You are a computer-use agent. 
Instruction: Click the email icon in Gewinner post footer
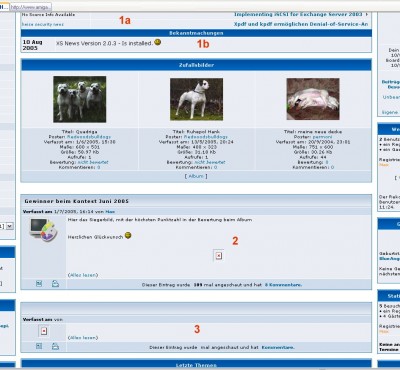click(x=39, y=284)
